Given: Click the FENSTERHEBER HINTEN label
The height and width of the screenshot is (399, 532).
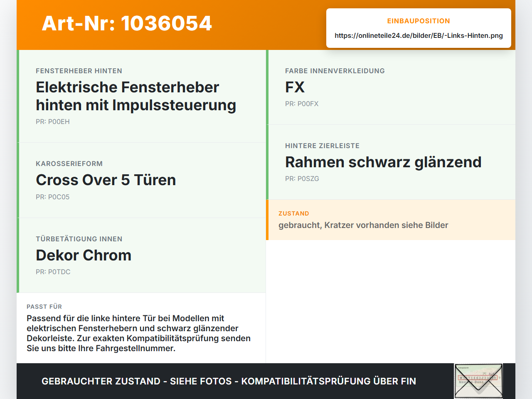Looking at the screenshot, I should click(x=79, y=71).
